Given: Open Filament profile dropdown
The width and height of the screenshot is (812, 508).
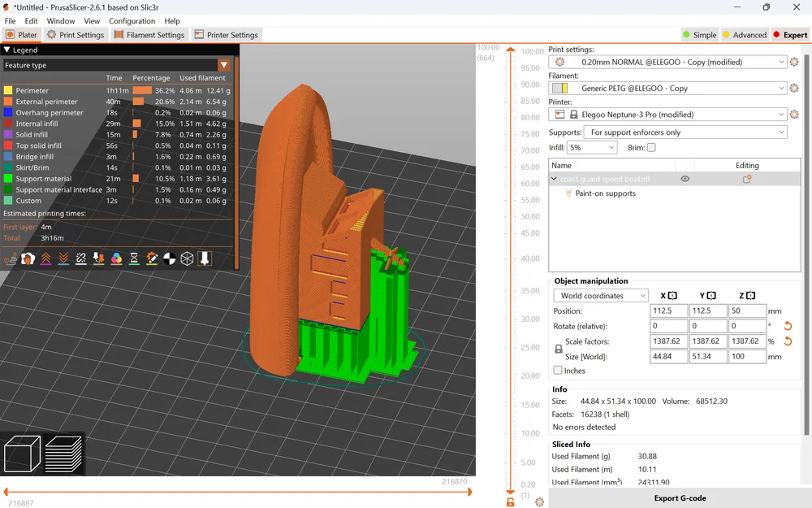Looking at the screenshot, I should pos(668,88).
